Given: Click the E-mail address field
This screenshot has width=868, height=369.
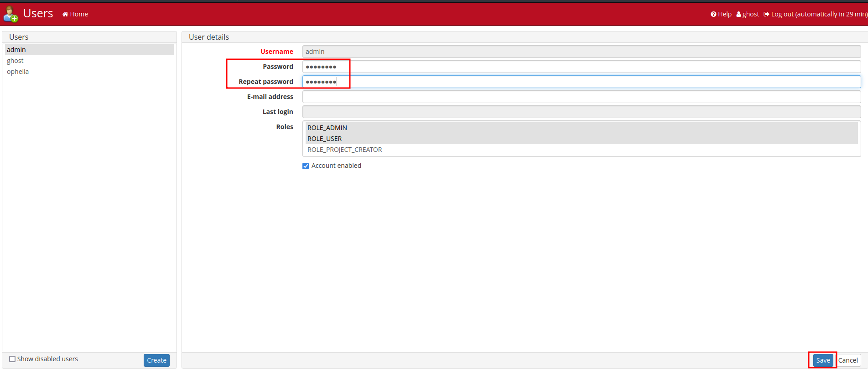Looking at the screenshot, I should [582, 97].
